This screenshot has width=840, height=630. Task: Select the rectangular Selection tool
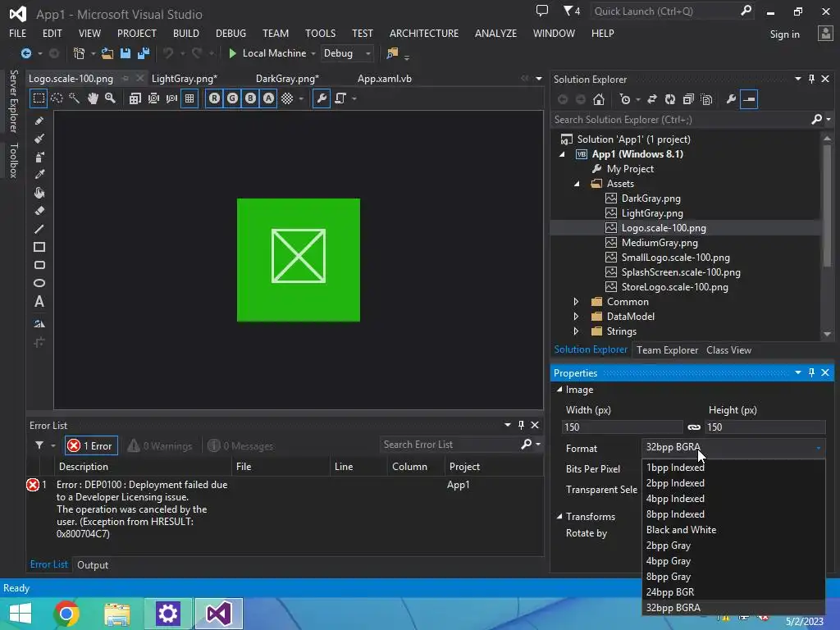tap(39, 98)
